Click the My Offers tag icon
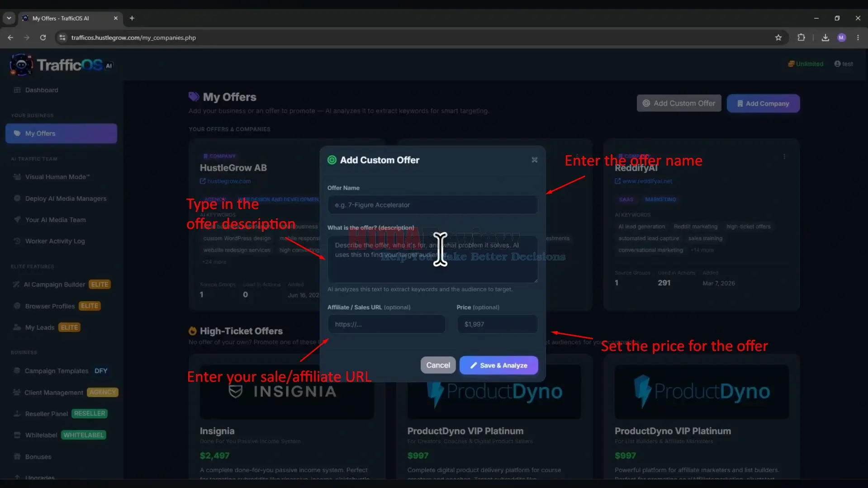Image resolution: width=868 pixels, height=488 pixels. 17,133
